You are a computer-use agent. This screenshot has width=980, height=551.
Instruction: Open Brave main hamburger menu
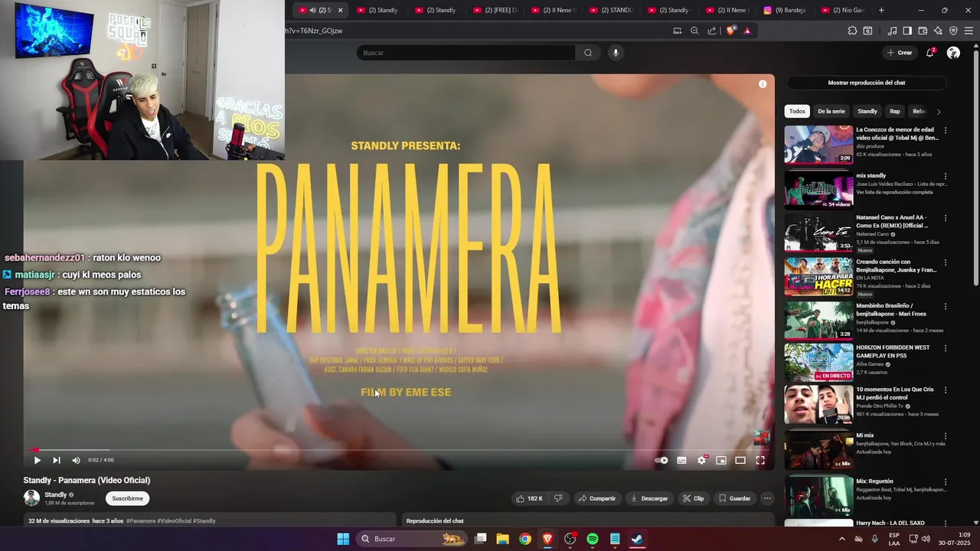[x=969, y=31]
